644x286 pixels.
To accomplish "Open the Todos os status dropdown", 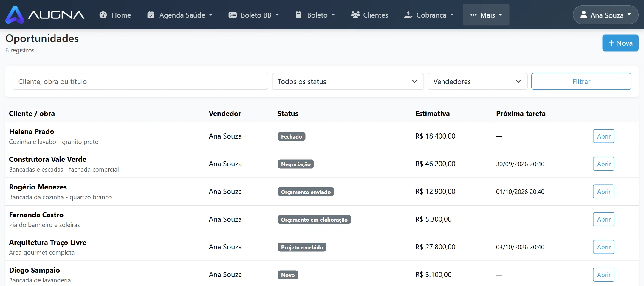I will [348, 81].
